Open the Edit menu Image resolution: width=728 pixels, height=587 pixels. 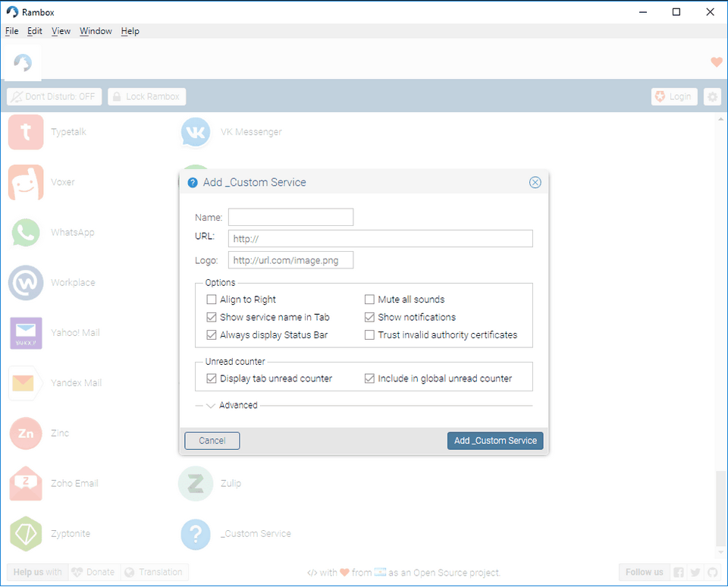pos(34,31)
